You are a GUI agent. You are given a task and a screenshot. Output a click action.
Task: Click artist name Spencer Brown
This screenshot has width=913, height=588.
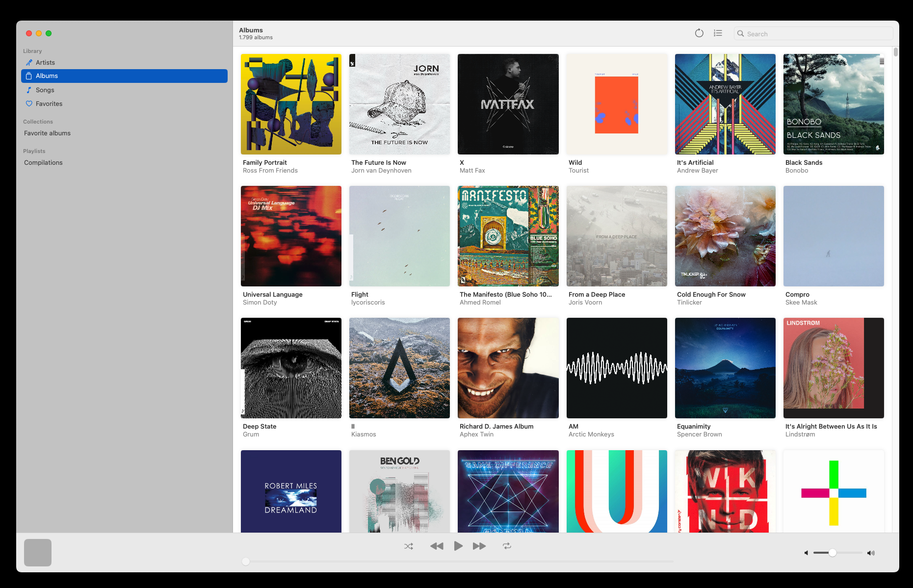699,435
